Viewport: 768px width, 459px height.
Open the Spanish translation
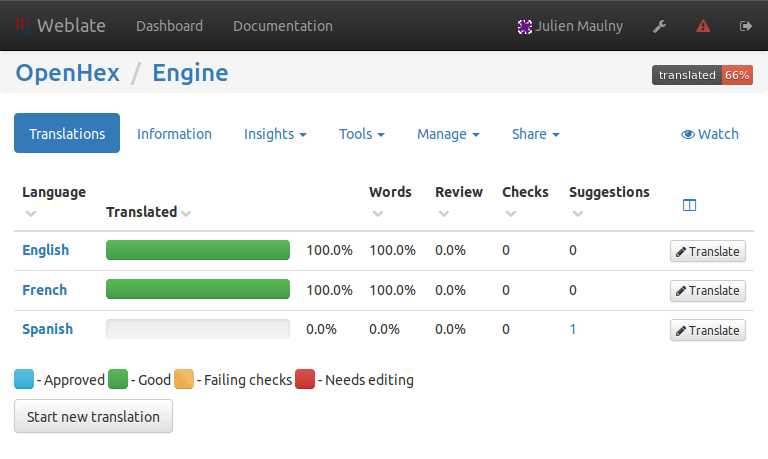pyautogui.click(x=48, y=329)
